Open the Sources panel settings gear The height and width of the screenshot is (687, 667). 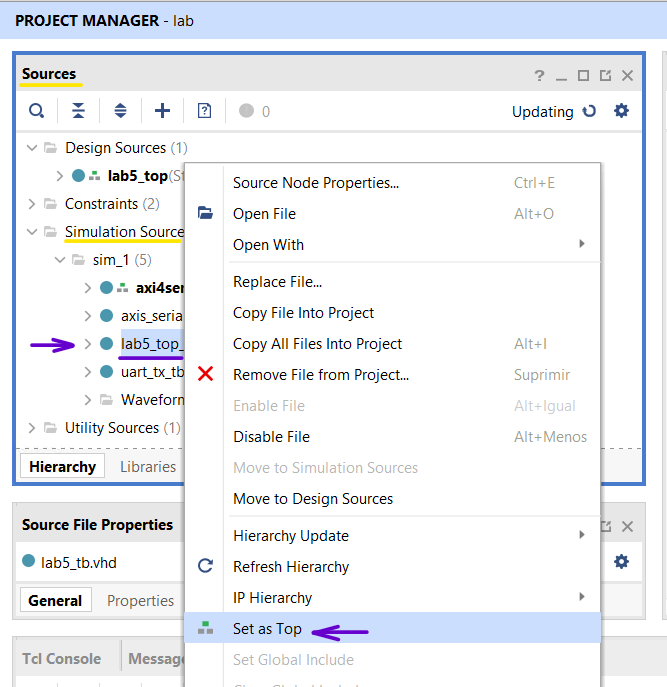pos(621,111)
